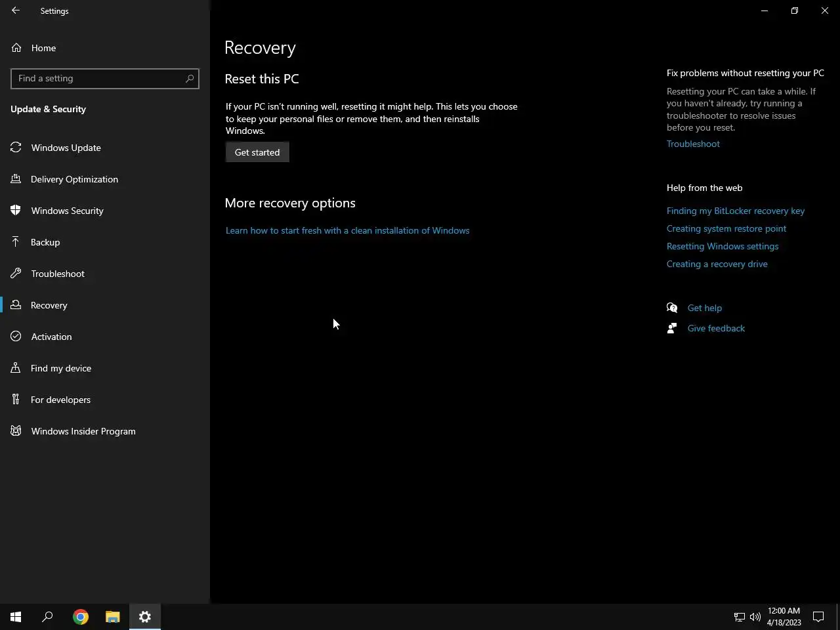Open Windows Insider Program settings

click(x=105, y=431)
